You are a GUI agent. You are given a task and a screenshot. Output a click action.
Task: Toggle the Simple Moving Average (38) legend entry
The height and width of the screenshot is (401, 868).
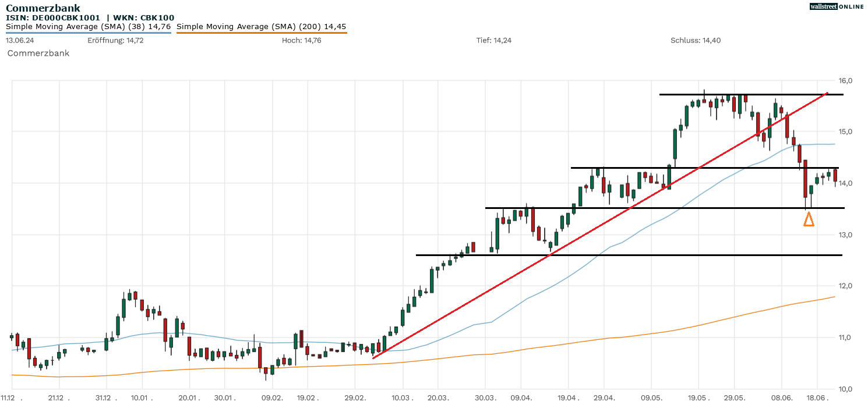(87, 26)
